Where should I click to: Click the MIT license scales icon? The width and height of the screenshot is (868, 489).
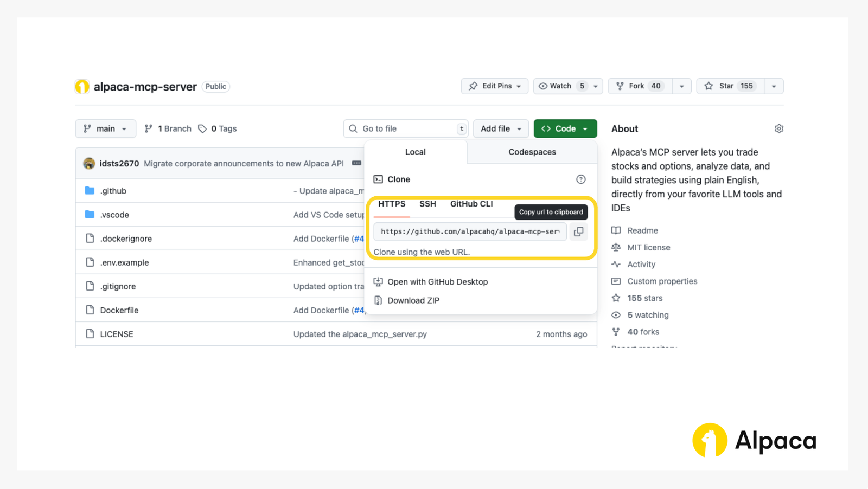tap(616, 247)
